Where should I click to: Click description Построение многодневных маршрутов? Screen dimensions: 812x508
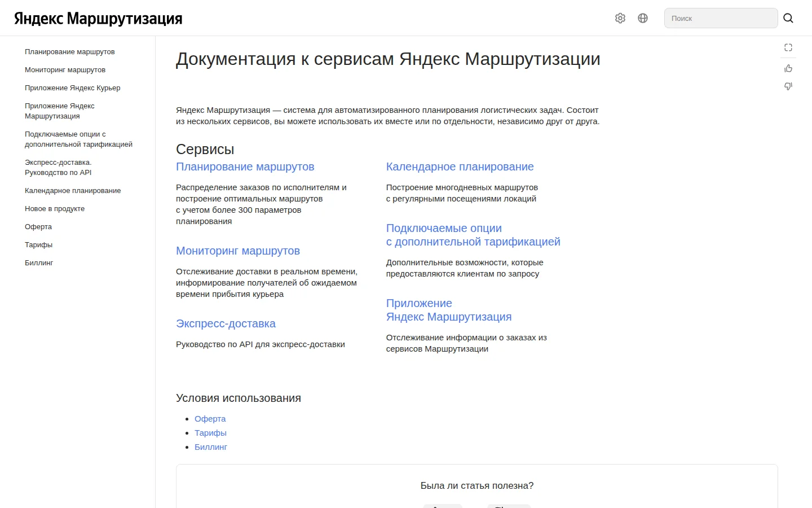pyautogui.click(x=462, y=193)
